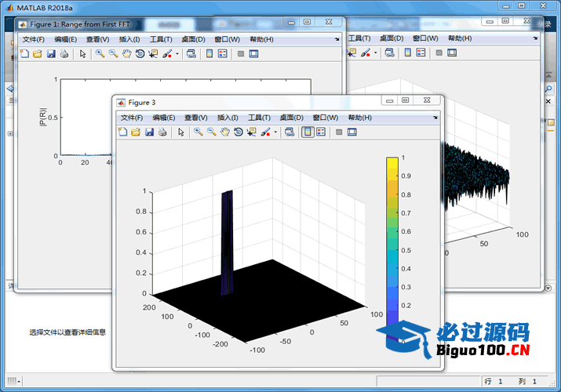This screenshot has width=561, height=392.
Task: Click the colorbar beside the 3D plot
Action: [392, 235]
